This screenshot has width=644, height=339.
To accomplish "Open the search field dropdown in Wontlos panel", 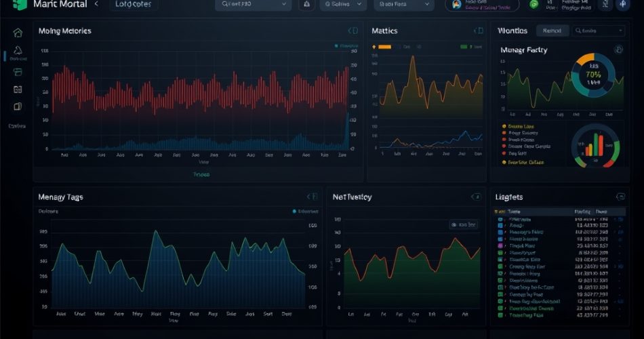I will [x=599, y=31].
